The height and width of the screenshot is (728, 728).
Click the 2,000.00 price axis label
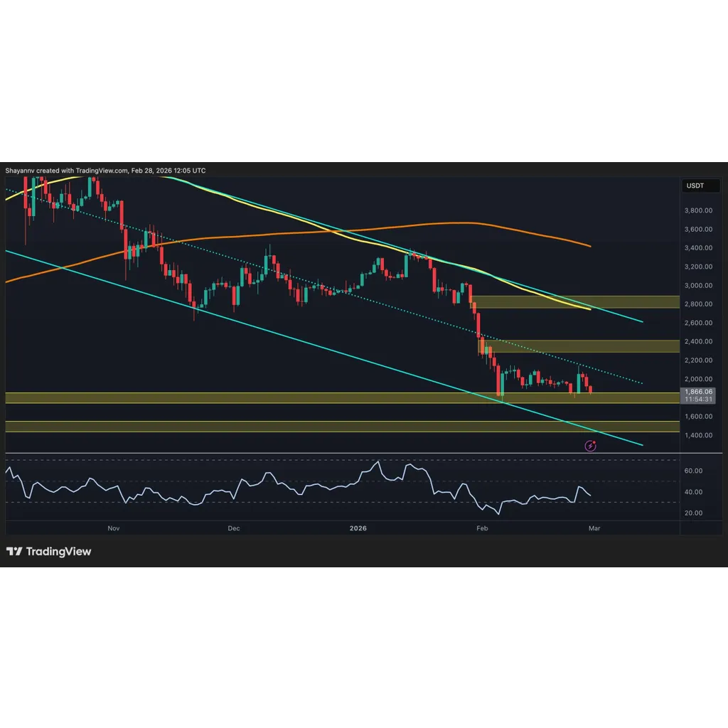698,379
